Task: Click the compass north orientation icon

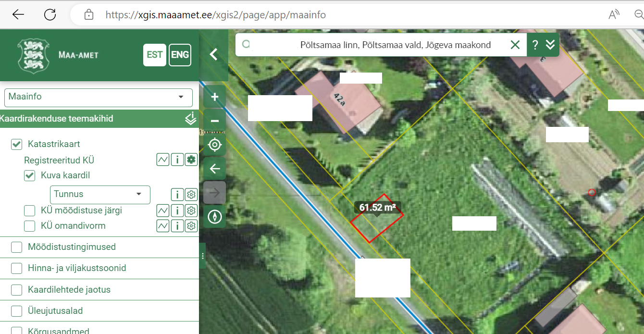Action: [214, 217]
